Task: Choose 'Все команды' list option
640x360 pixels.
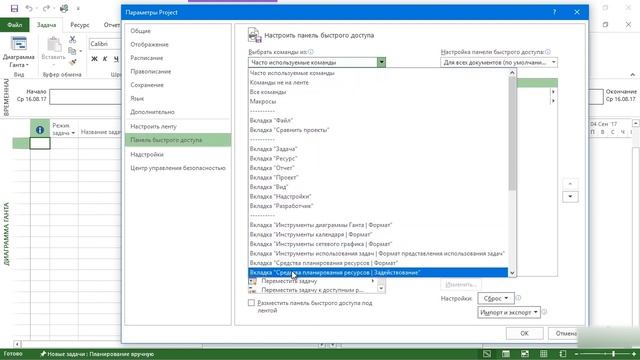Action: pyautogui.click(x=378, y=92)
